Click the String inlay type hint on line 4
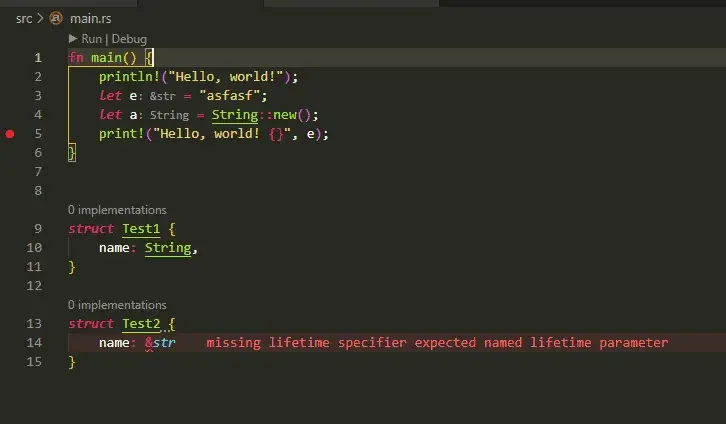726x424 pixels. click(169, 115)
